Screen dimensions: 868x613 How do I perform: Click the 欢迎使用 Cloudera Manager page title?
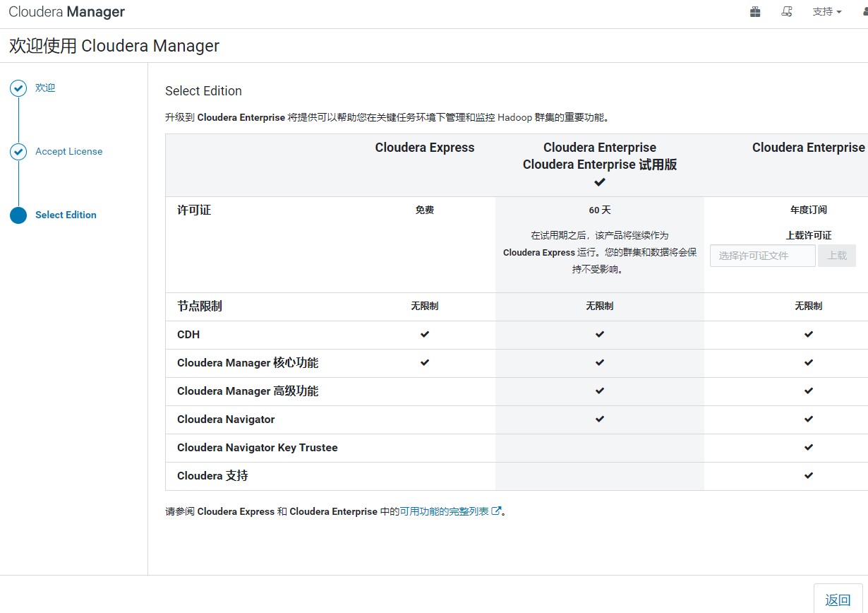tap(114, 47)
